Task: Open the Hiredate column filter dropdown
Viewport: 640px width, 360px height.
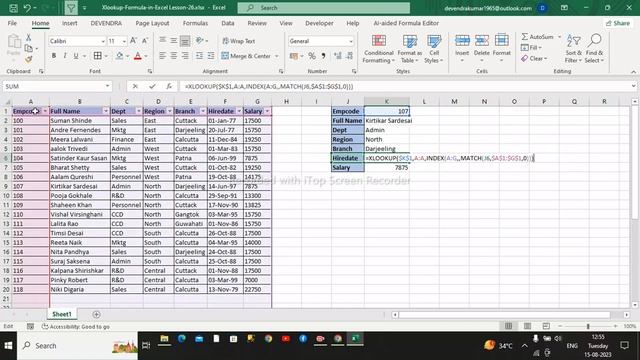Action: click(x=239, y=111)
